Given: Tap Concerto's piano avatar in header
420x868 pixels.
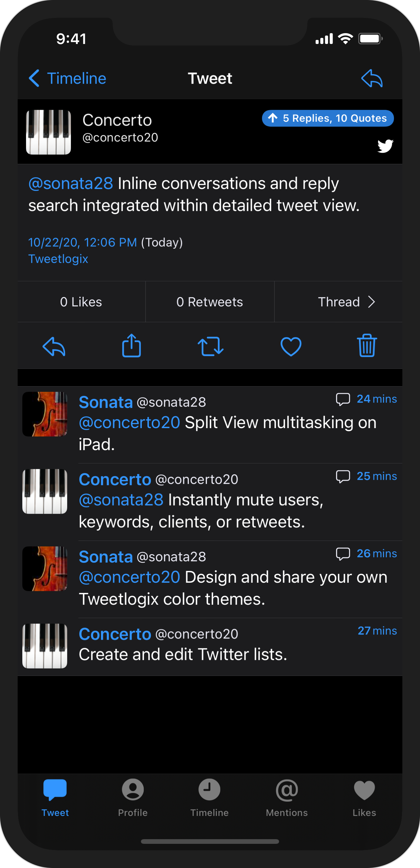Looking at the screenshot, I should coord(49,132).
